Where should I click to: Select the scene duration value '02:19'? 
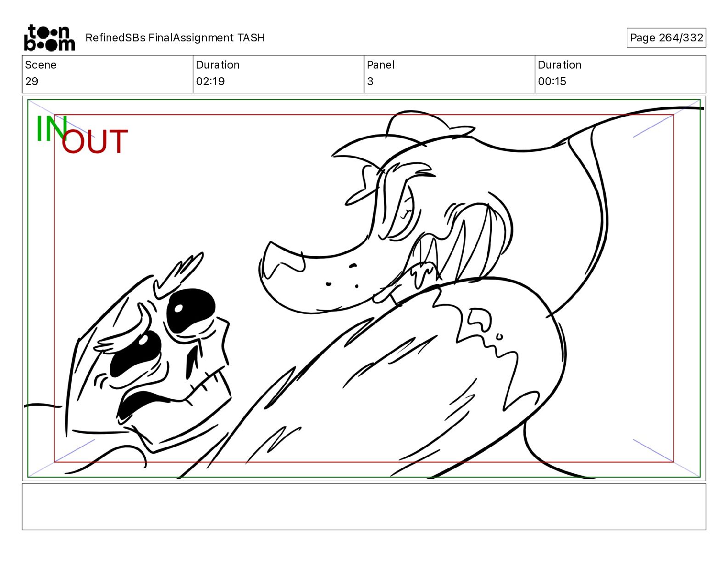pos(210,81)
